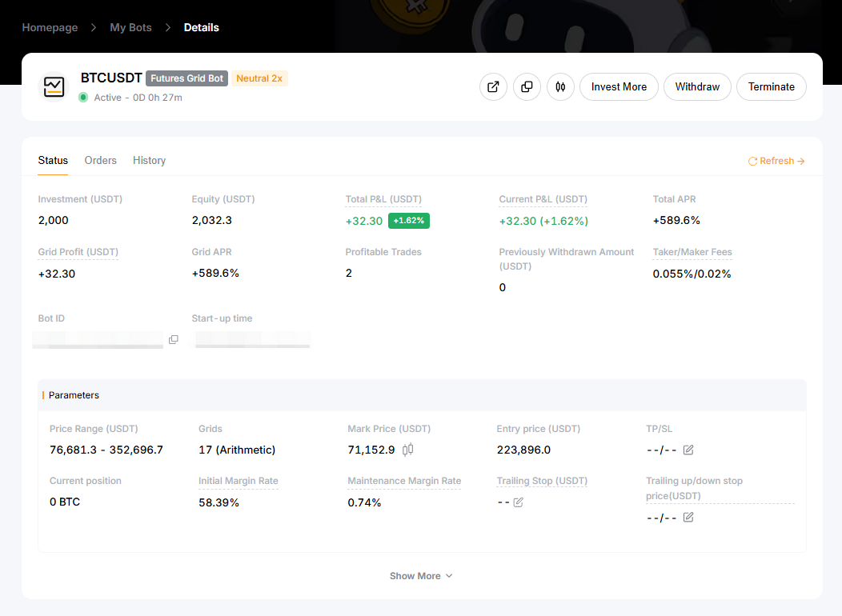This screenshot has width=842, height=616.
Task: Click the copy bot duplicate icon
Action: pos(527,86)
